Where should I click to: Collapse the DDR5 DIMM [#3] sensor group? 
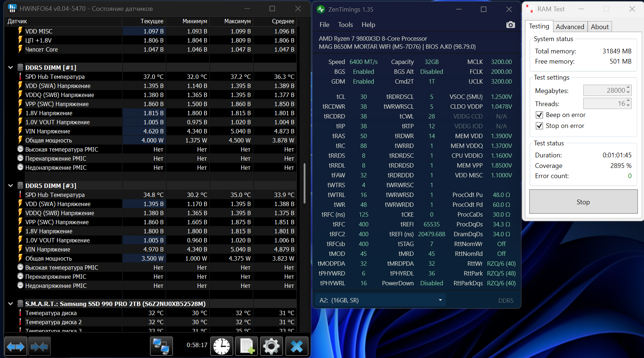(x=11, y=186)
